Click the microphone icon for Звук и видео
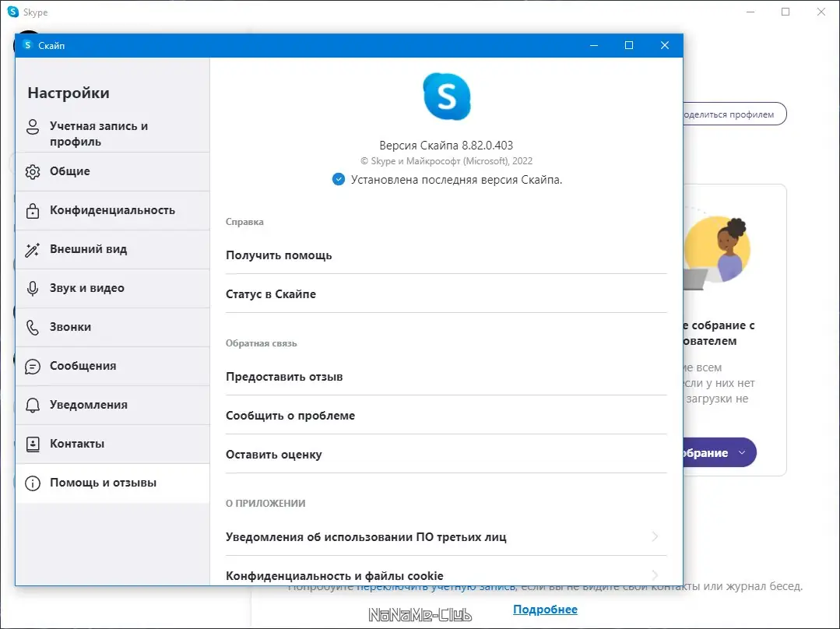840x629 pixels. (33, 288)
